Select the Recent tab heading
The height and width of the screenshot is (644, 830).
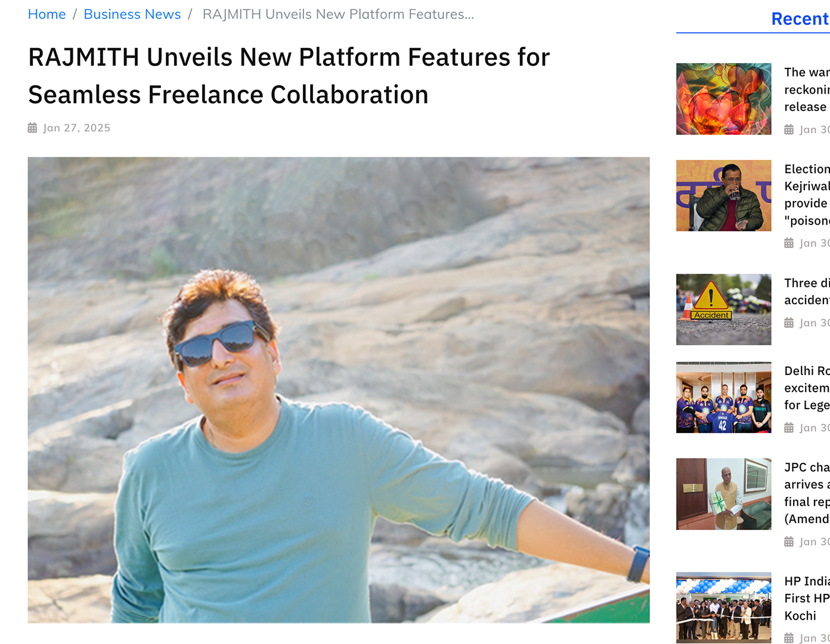(800, 19)
